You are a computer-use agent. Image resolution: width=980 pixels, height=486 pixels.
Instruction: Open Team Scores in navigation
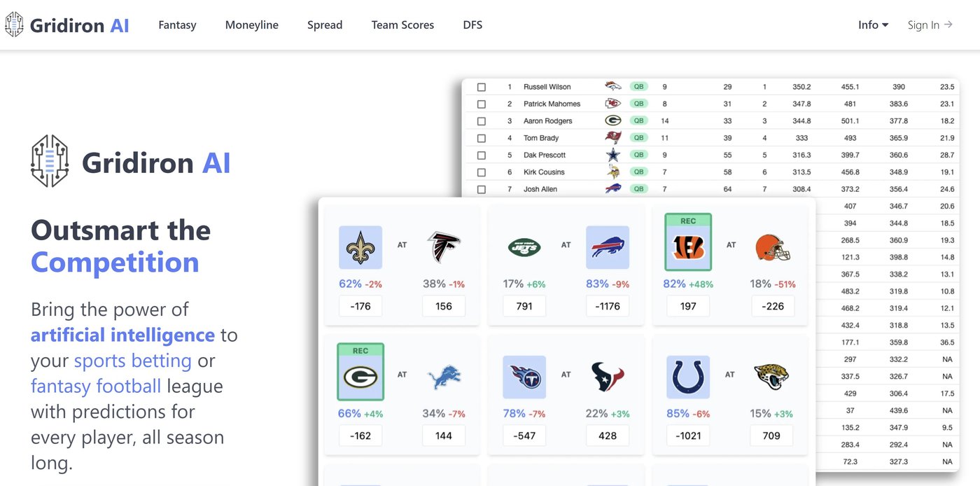coord(402,25)
